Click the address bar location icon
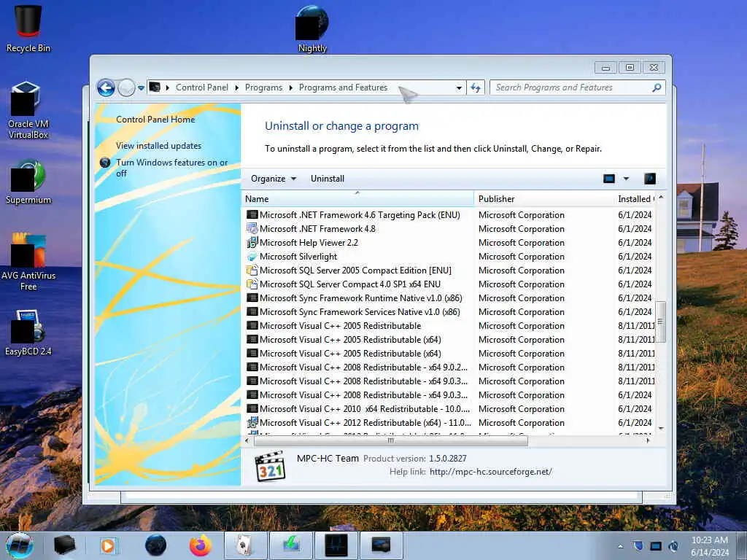Screen dimensions: 747x560 (x=155, y=87)
